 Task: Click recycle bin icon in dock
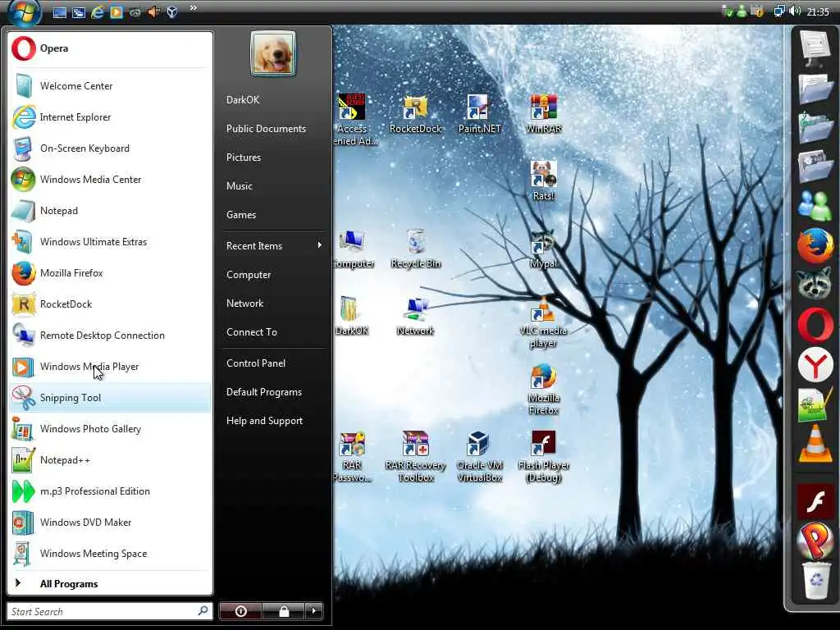click(815, 581)
